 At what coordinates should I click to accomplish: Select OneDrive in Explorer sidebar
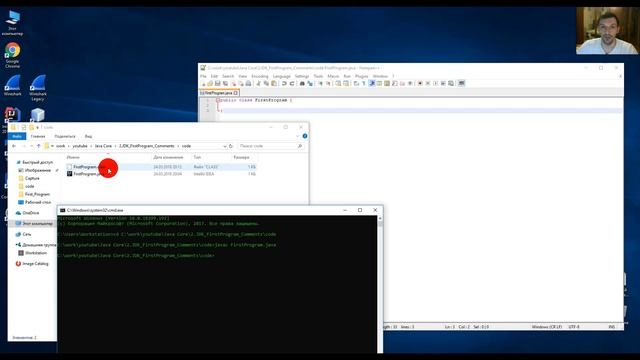coord(31,213)
